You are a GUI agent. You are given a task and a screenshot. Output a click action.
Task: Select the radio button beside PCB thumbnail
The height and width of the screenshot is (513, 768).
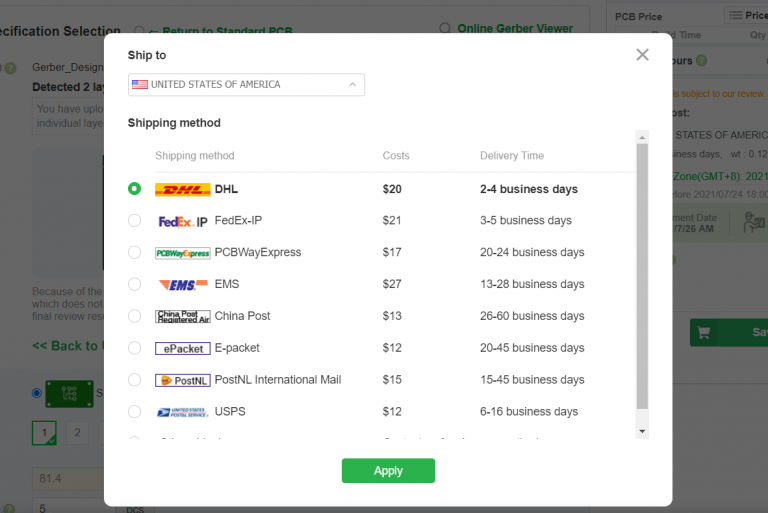[x=37, y=393]
